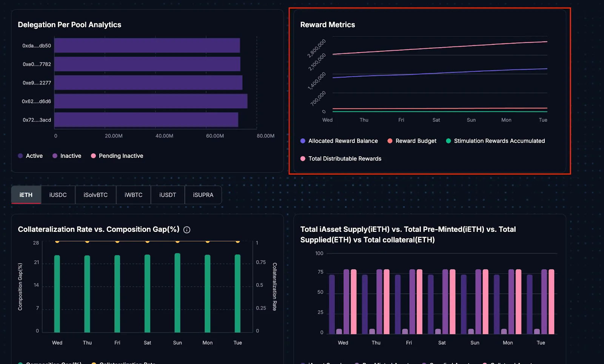The height and width of the screenshot is (364, 604).
Task: Click the vertical Collateralization Rate axis title
Action: pos(274,287)
